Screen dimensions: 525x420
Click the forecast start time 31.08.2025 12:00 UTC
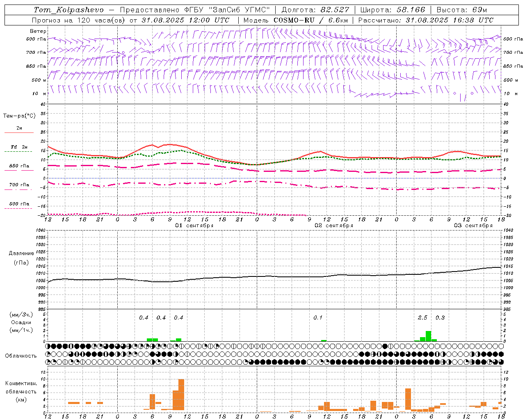185,20
